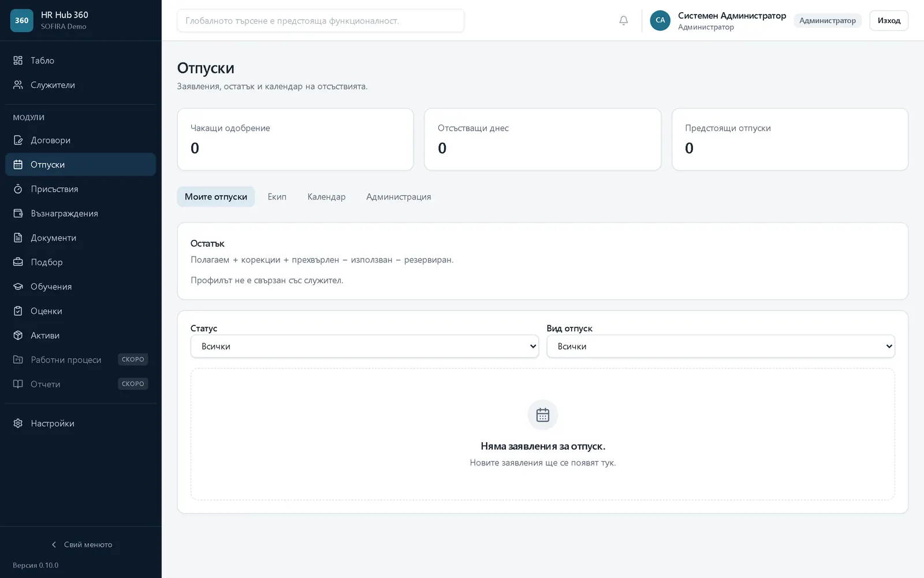Screen dimensions: 924x578
Task: Open the Администрация tab
Action: click(x=398, y=197)
